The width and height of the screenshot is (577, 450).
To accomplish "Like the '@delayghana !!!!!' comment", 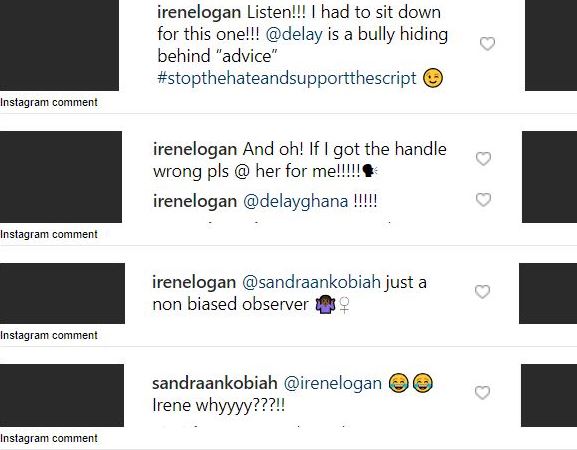I will [483, 200].
